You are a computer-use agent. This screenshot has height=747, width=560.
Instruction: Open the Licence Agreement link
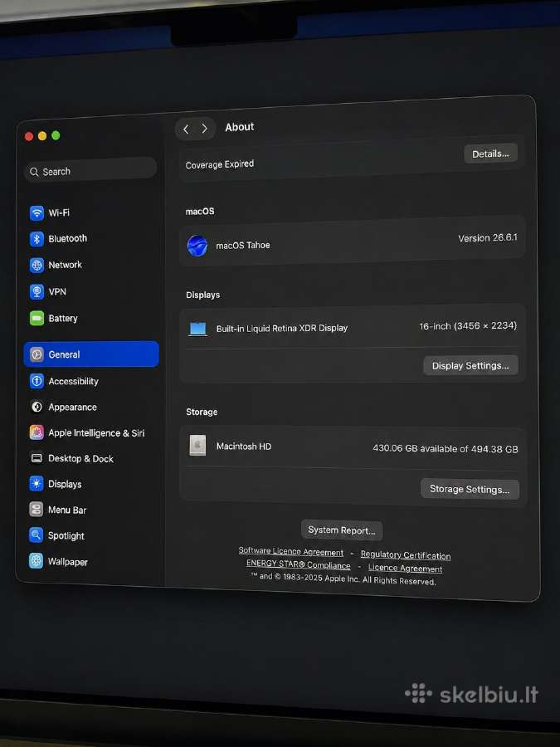tap(405, 568)
